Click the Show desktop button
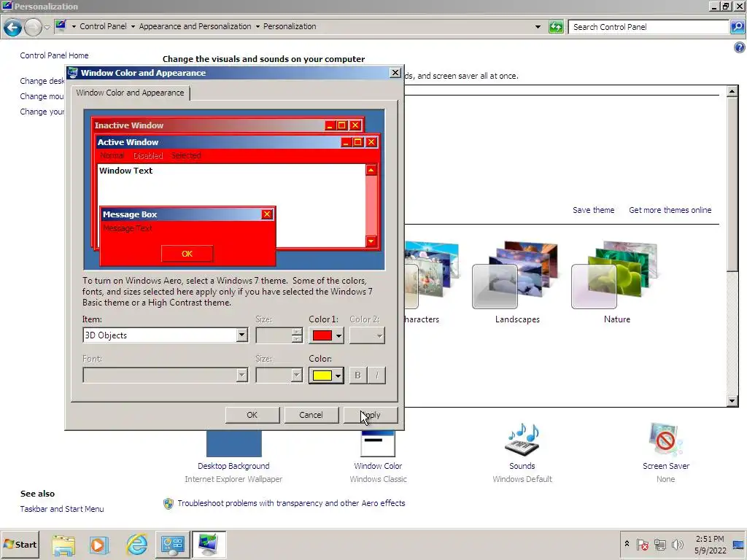The height and width of the screenshot is (560, 747). [x=738, y=544]
